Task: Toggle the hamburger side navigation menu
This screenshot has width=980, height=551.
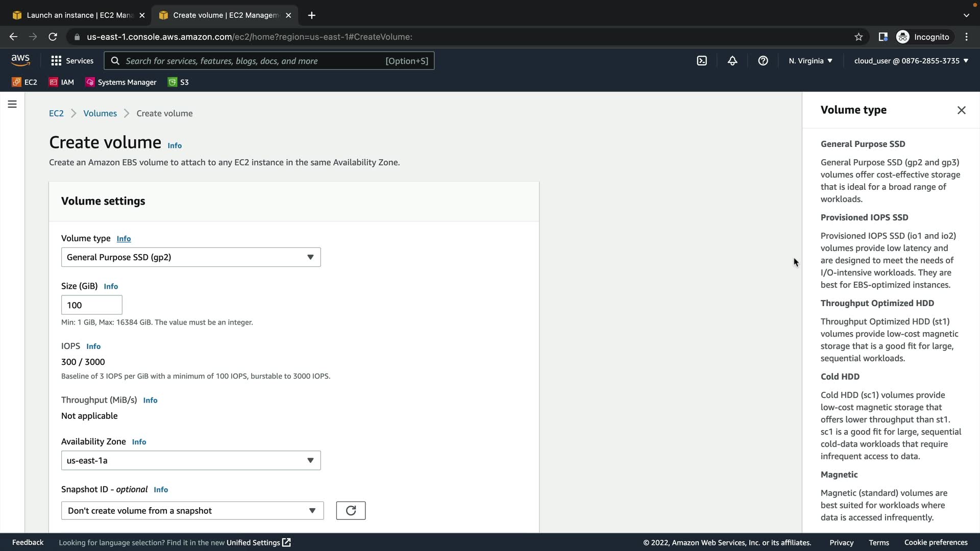Action: point(12,104)
